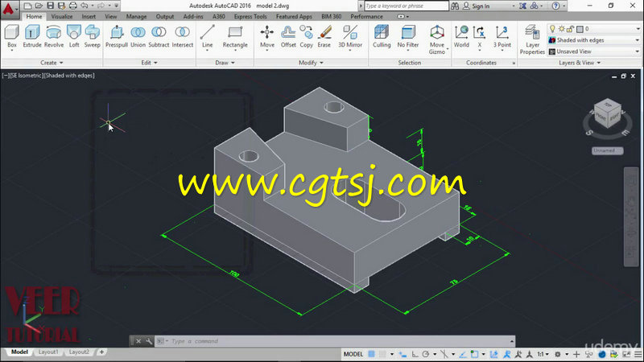Start the Sweep command
This screenshot has width=644, height=362.
92,36
